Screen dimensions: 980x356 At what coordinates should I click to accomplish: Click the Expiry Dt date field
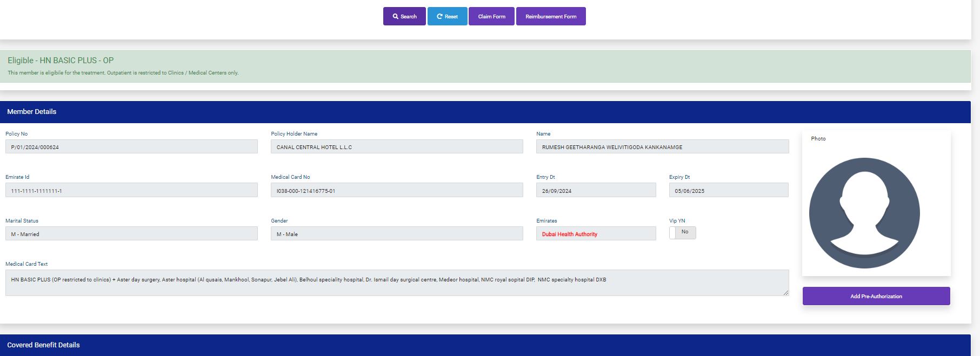[x=729, y=191]
